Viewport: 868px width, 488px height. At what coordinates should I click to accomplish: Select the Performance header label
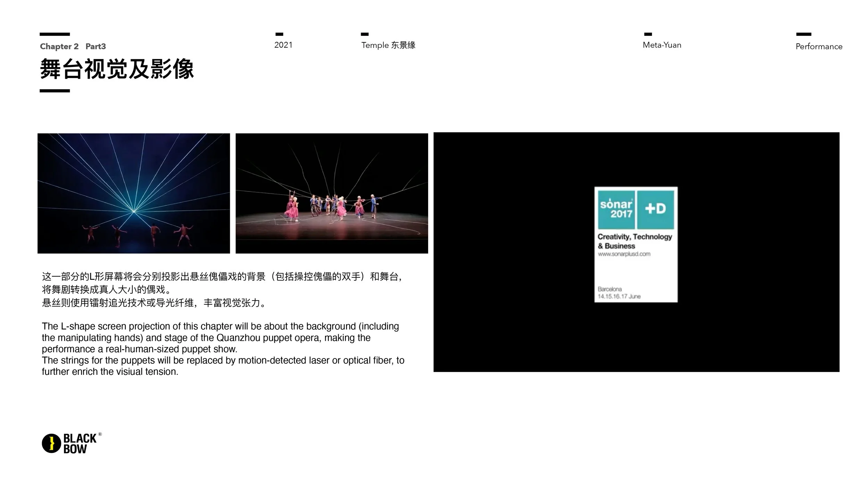tap(819, 47)
